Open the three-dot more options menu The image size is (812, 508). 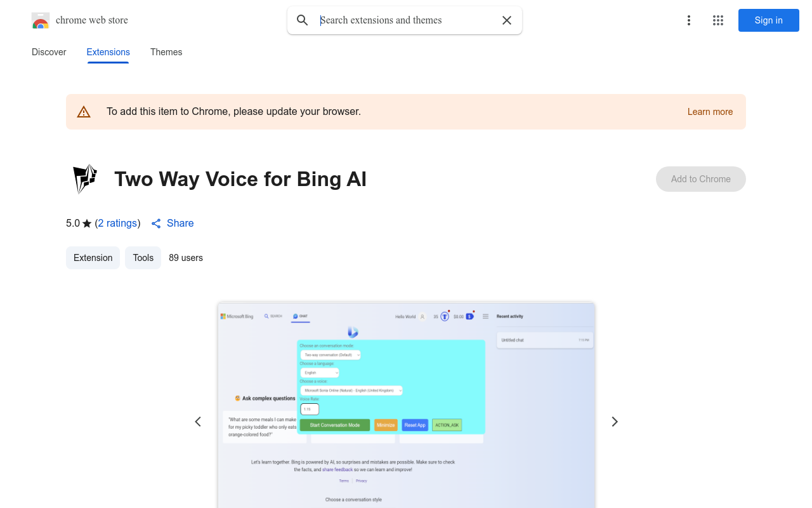click(689, 20)
